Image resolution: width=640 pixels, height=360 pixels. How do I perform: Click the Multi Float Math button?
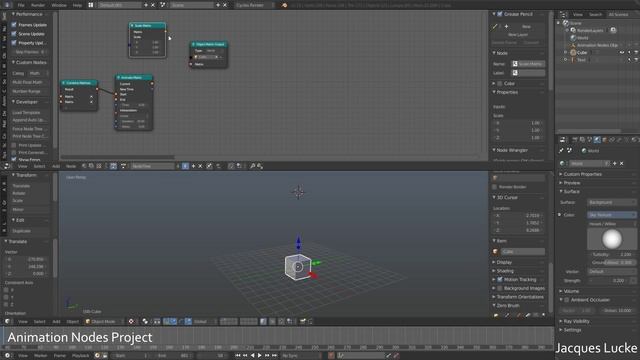29,82
